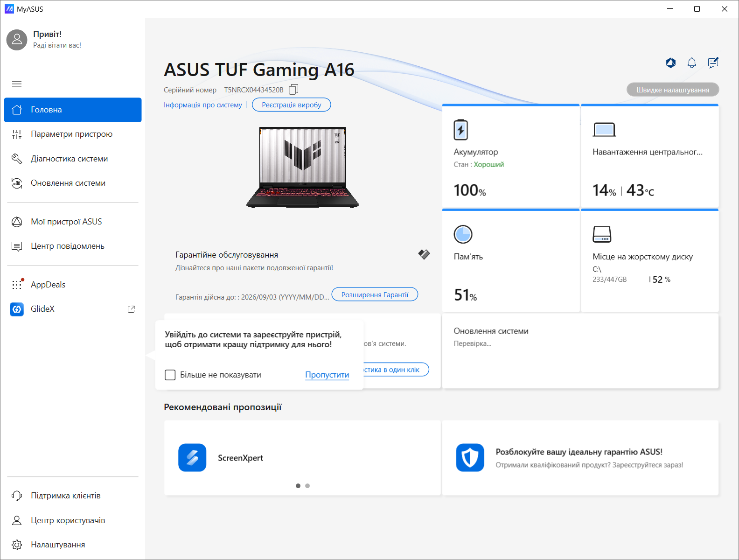Image resolution: width=739 pixels, height=560 pixels.
Task: Open the feedback icon in the header
Action: (x=713, y=63)
